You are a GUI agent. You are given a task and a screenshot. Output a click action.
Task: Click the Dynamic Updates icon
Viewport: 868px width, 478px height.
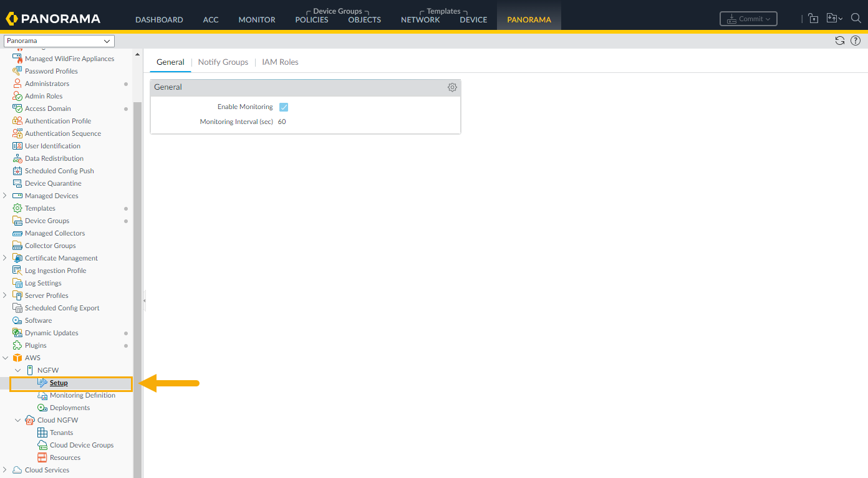tap(17, 333)
